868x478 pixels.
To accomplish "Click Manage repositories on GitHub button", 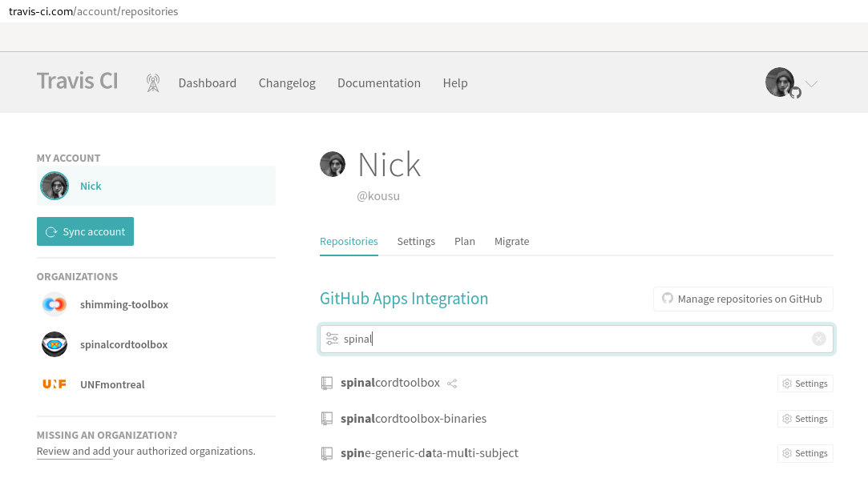I will point(743,299).
